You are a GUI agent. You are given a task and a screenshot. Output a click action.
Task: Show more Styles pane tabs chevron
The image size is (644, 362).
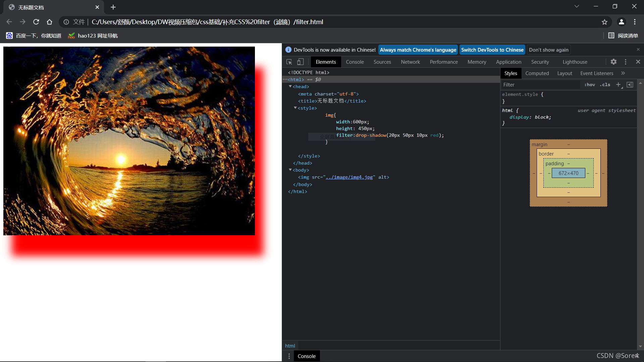coord(623,73)
